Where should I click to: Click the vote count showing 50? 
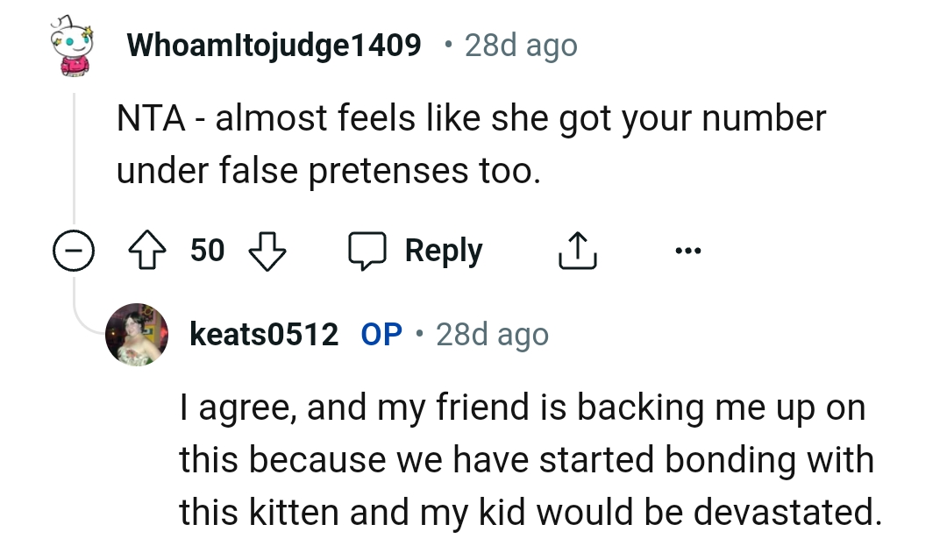(208, 251)
